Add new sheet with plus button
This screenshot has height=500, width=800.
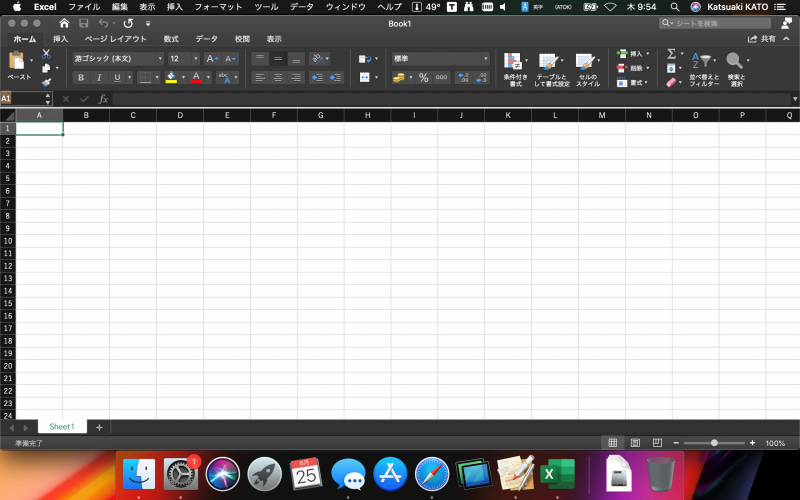coord(99,427)
